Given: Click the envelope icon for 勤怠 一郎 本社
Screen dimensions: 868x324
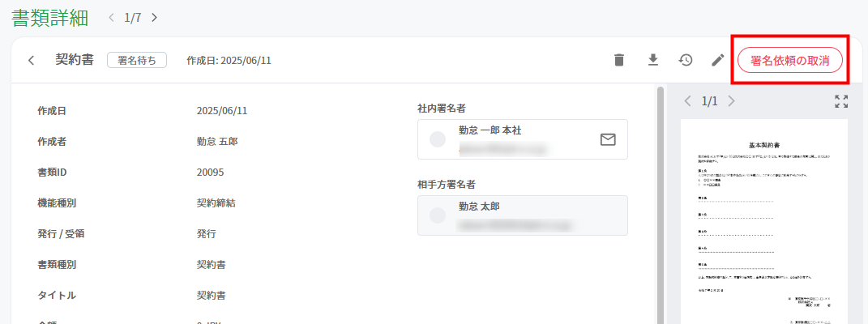Looking at the screenshot, I should tap(608, 140).
